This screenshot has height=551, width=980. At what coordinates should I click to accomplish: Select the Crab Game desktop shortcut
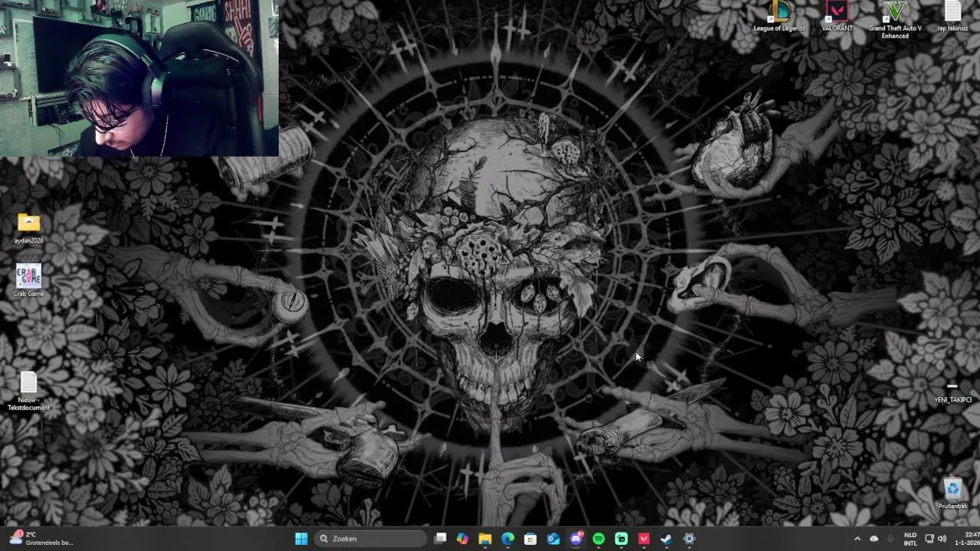[29, 281]
